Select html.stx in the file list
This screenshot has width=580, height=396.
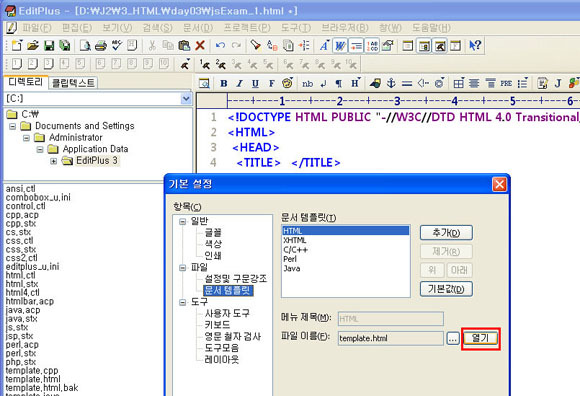coord(22,284)
